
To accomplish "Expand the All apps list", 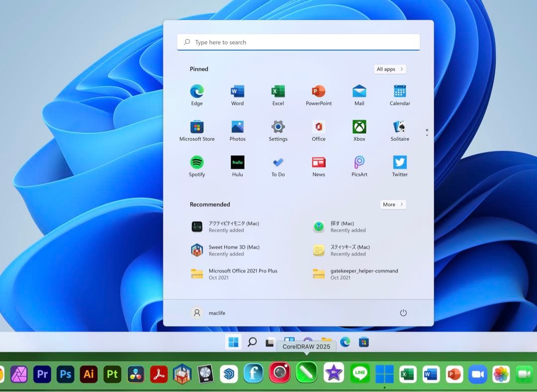I will [x=390, y=69].
